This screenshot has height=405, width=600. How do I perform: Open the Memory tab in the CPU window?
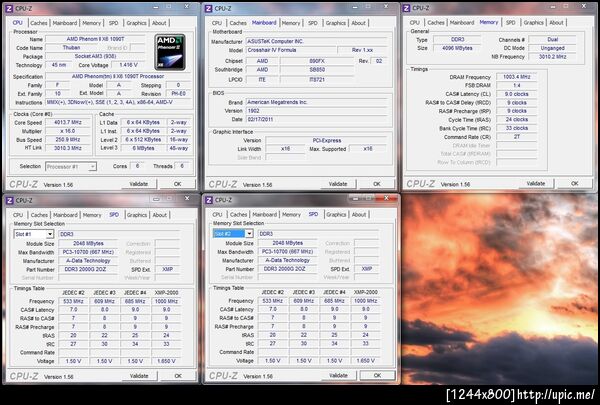91,23
